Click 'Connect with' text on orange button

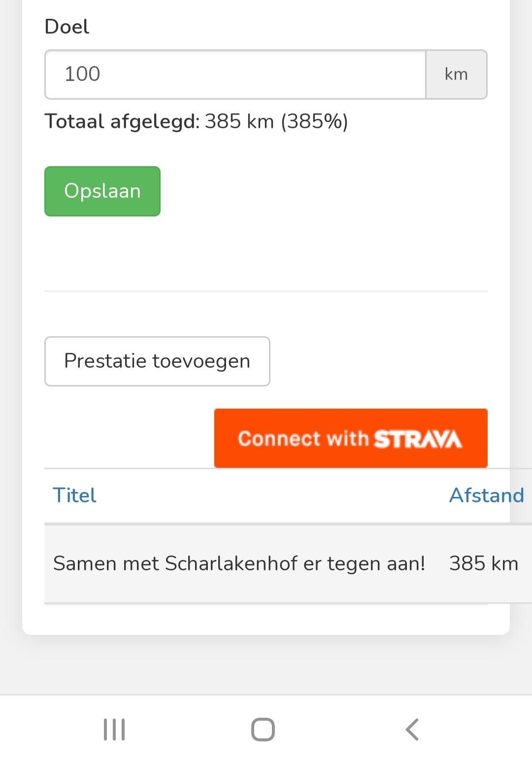click(303, 438)
